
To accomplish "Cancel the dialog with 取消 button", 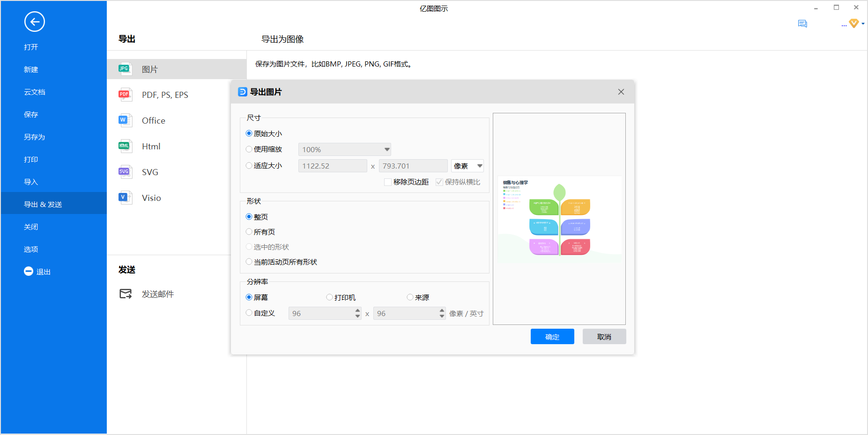I will click(x=604, y=337).
